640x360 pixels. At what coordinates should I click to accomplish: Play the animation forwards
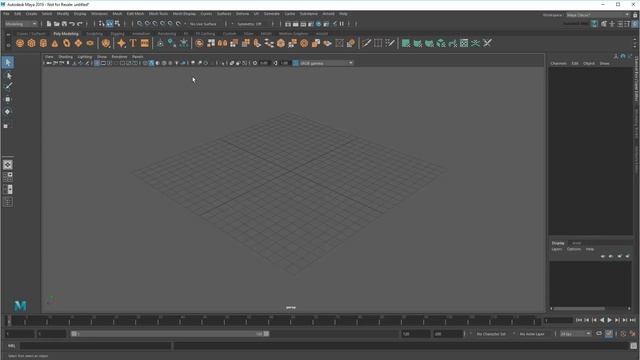point(609,320)
